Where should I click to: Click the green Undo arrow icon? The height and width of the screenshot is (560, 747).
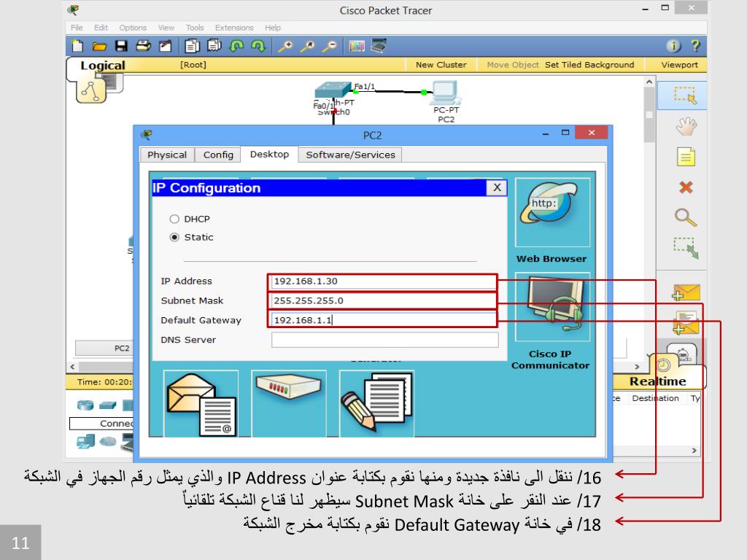[236, 46]
